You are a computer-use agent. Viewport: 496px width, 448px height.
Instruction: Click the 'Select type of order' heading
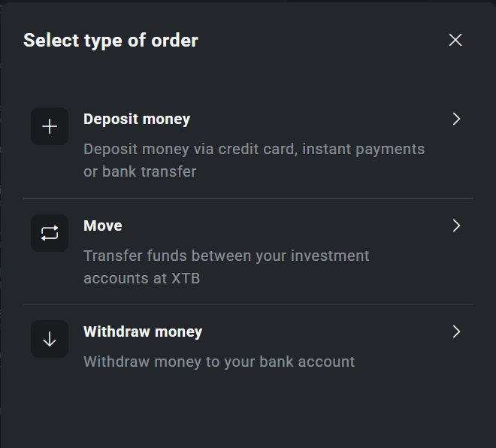(x=110, y=40)
